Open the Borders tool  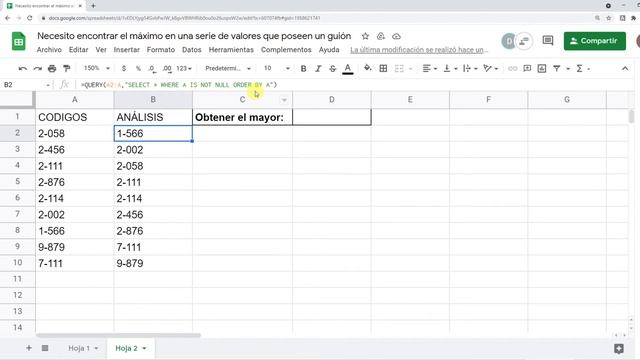tap(383, 69)
